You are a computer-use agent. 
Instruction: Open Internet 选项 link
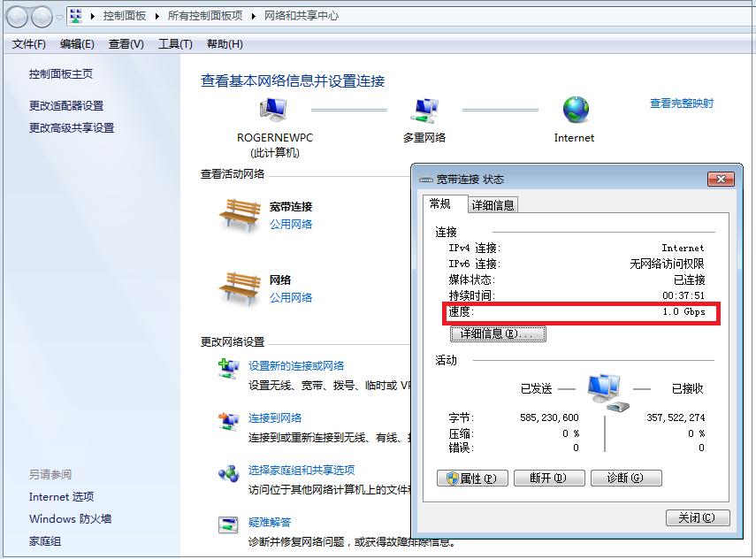tap(61, 497)
